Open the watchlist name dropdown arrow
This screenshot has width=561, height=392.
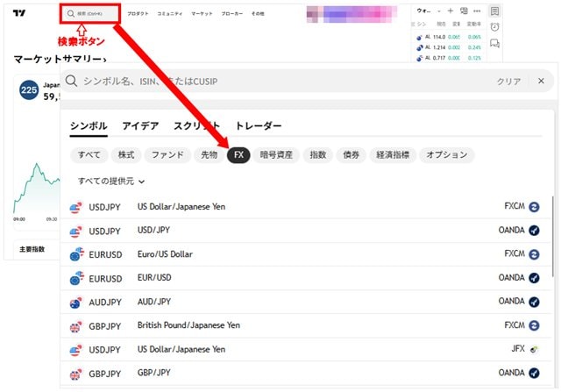point(439,11)
